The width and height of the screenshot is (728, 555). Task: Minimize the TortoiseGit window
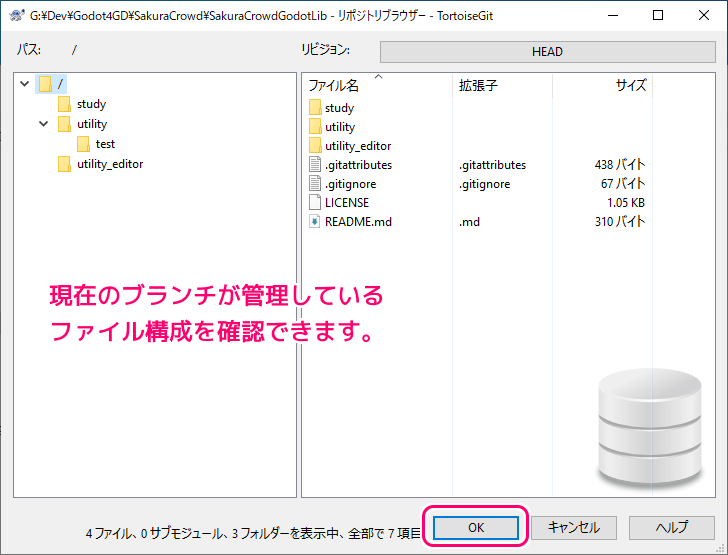click(x=613, y=15)
